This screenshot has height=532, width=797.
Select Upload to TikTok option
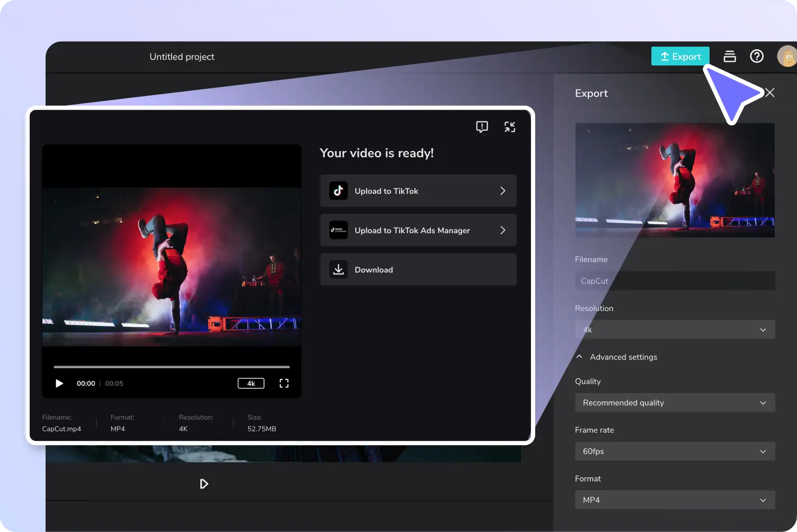click(x=418, y=191)
